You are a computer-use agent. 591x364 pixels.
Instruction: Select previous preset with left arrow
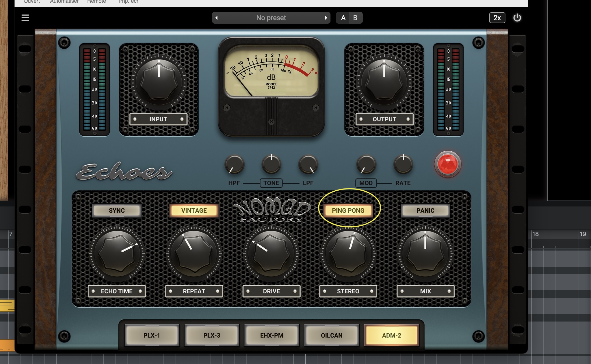[216, 18]
